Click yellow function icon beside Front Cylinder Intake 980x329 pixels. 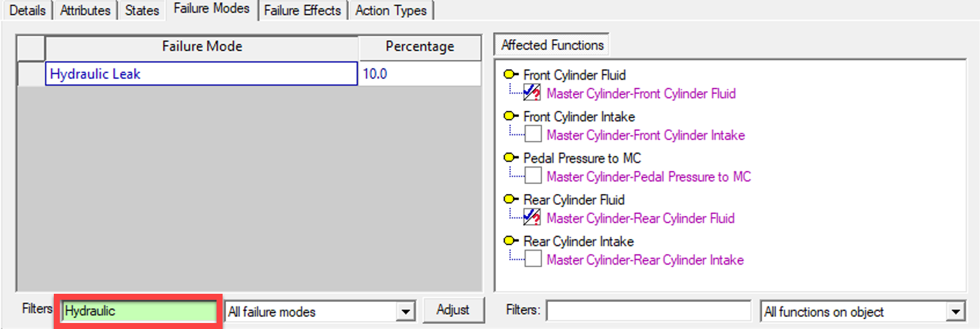coord(511,116)
